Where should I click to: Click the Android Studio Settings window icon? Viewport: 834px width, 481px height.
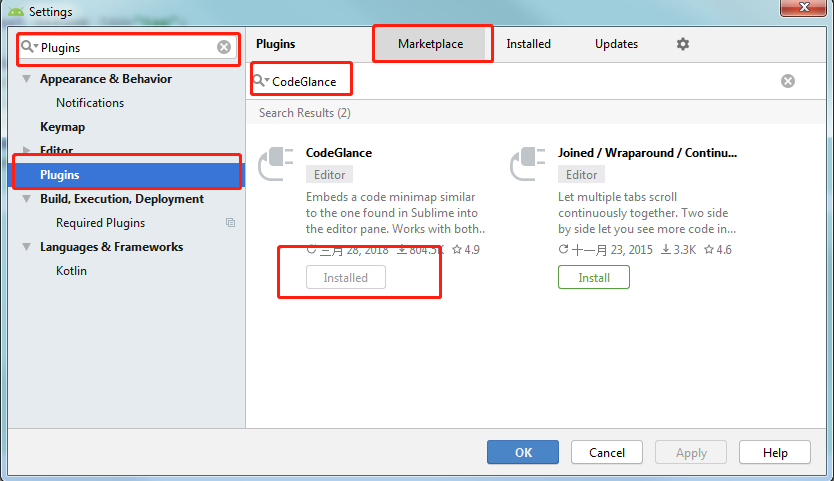coord(15,11)
